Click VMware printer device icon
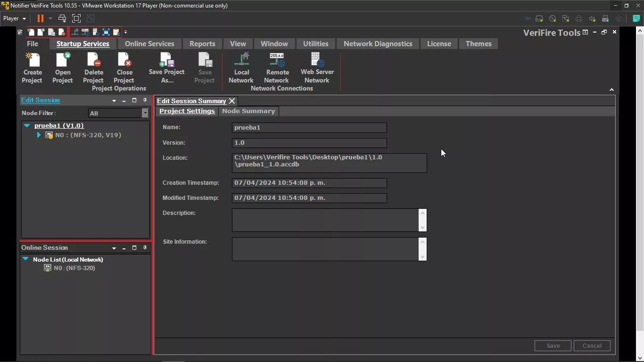Screen dimensions: 644x362 click(579, 19)
